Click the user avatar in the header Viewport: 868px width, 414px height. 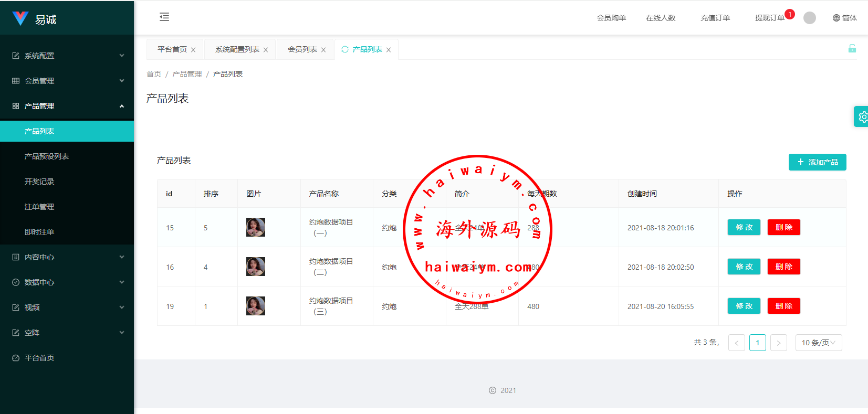pyautogui.click(x=809, y=18)
